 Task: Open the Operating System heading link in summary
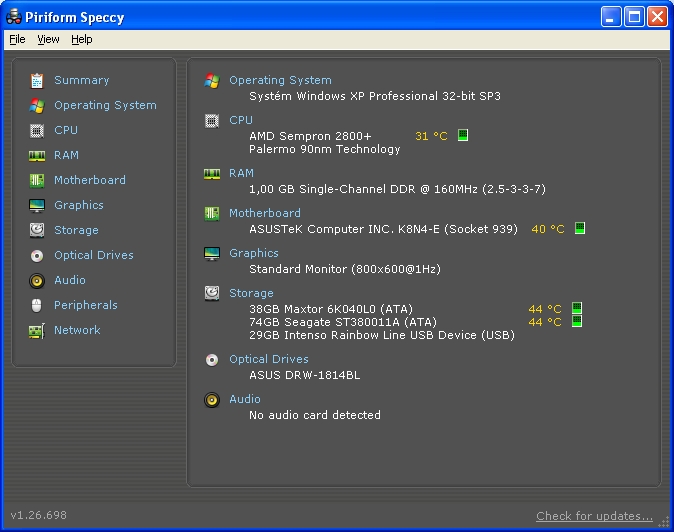point(280,80)
